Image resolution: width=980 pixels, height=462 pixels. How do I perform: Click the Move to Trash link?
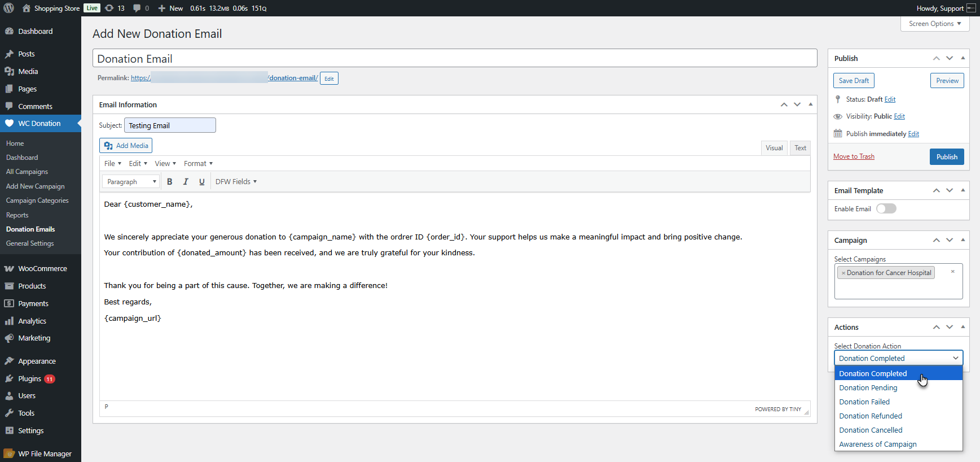854,156
